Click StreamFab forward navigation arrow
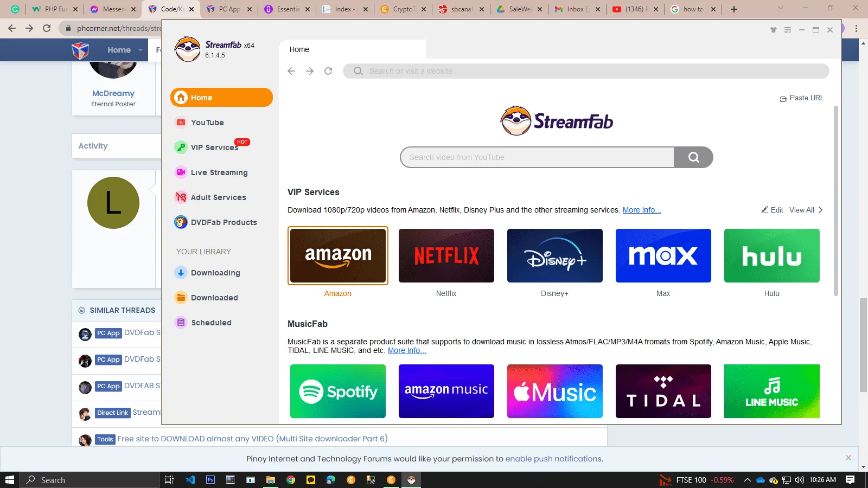The width and height of the screenshot is (868, 488). (x=310, y=71)
